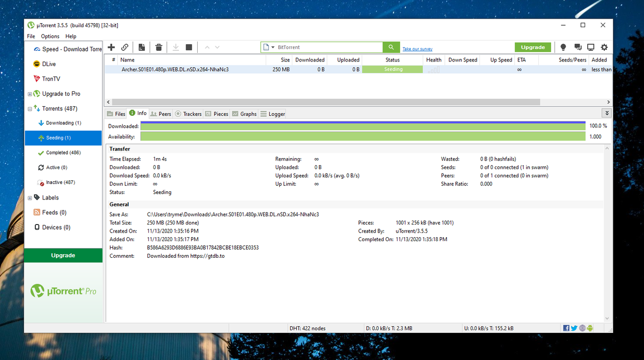Open DLive in the sidebar
This screenshot has width=644, height=360.
[63, 64]
